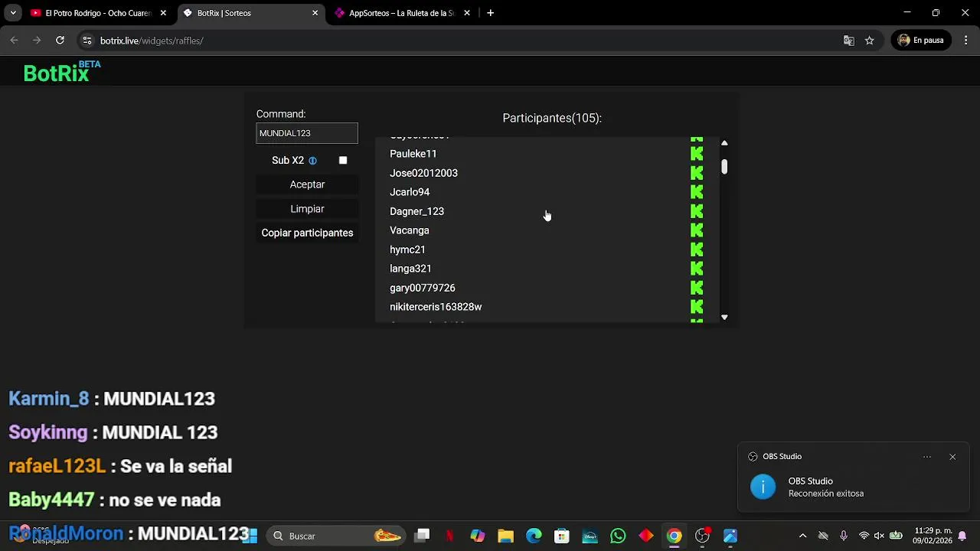Viewport: 980px width, 551px height.
Task: Click the Kick icon next to Dagner_123
Action: point(697,211)
